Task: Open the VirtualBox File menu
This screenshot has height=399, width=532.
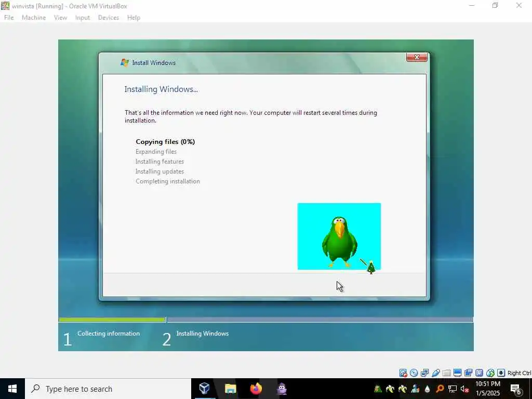Action: tap(9, 18)
